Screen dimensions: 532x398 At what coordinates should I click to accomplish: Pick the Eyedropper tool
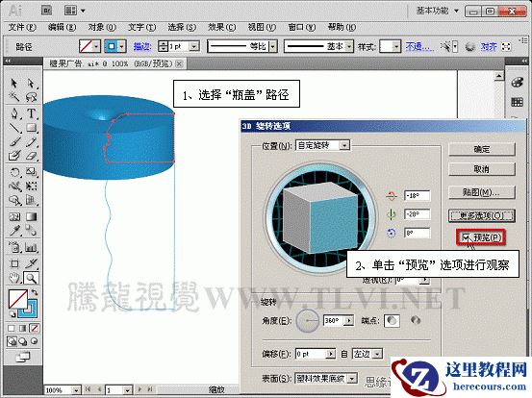pyautogui.click(x=13, y=231)
